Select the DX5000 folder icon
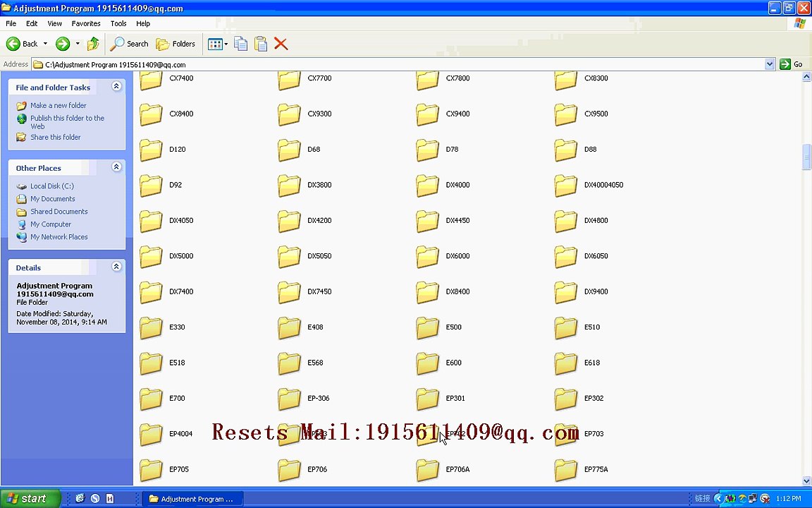The image size is (812, 508). click(152, 257)
